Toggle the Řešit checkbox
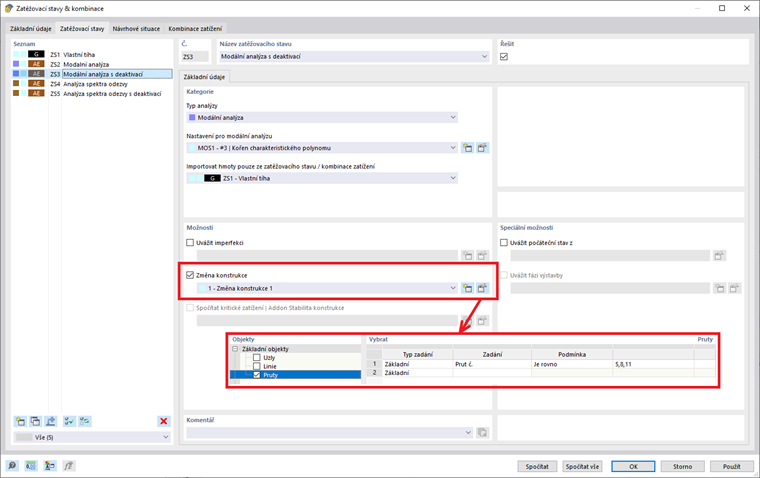Viewport: 760px width, 478px height. coord(504,57)
